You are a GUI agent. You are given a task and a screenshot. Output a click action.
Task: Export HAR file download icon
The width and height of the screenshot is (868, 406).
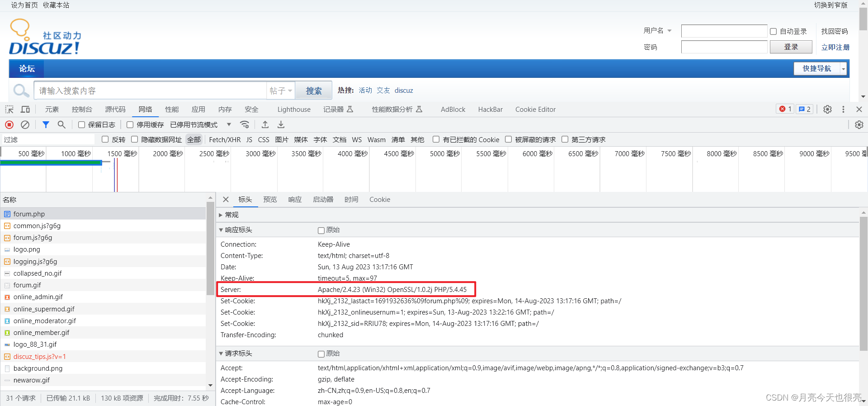point(281,124)
